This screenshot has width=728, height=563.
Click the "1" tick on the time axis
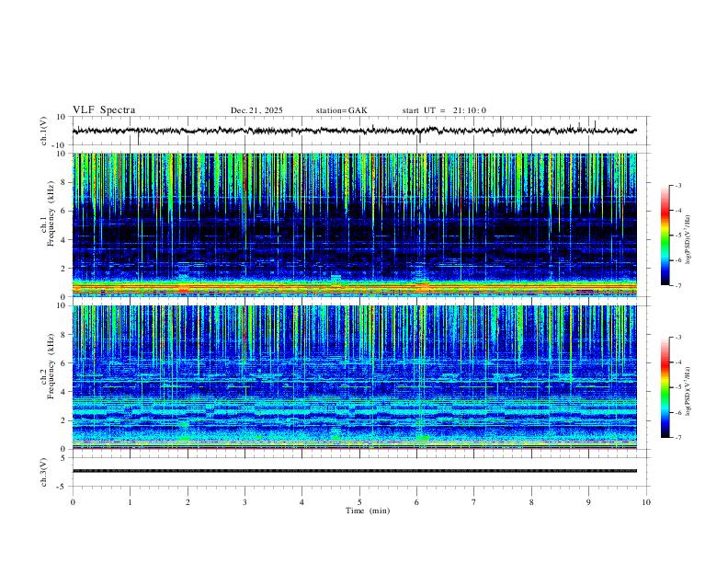(130, 502)
